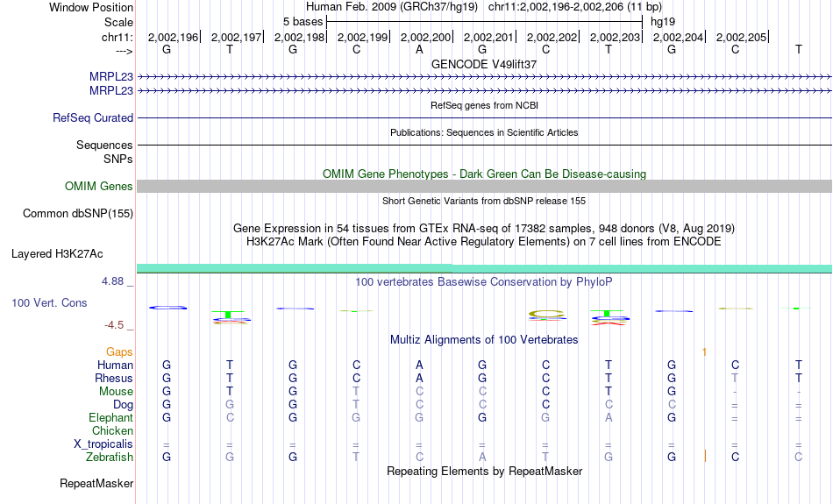833x504 pixels.
Task: Open the 100 Vert. Cons track label
Action: [x=49, y=302]
